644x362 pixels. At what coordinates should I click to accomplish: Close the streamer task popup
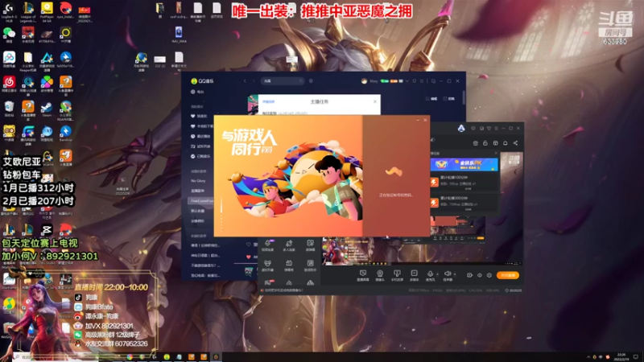tap(375, 101)
